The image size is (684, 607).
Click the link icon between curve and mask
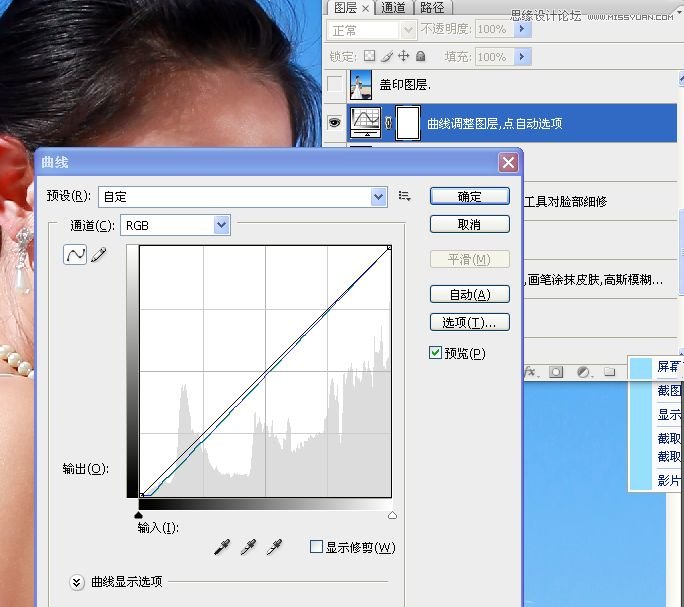[388, 123]
